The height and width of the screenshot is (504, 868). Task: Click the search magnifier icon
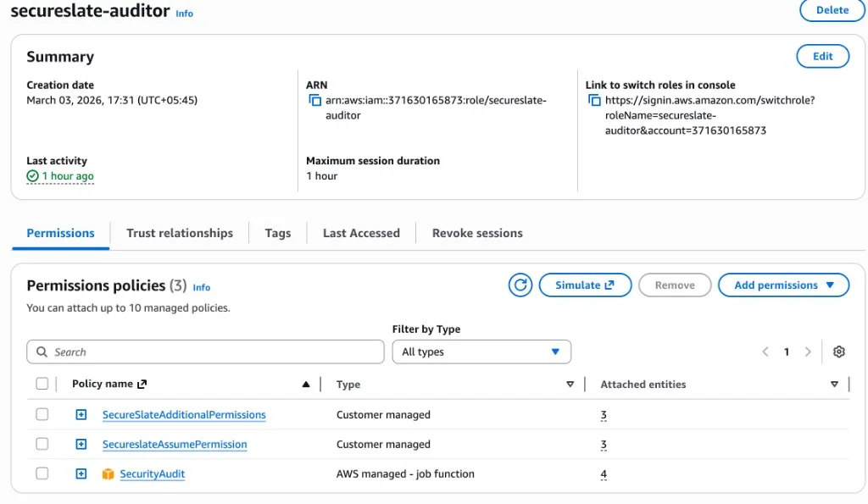coord(42,352)
